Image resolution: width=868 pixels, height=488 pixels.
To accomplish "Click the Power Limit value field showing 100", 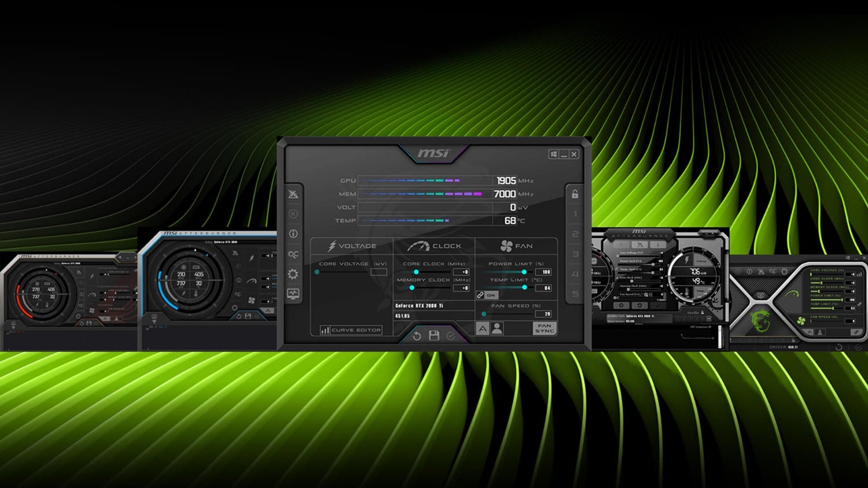I will click(543, 272).
